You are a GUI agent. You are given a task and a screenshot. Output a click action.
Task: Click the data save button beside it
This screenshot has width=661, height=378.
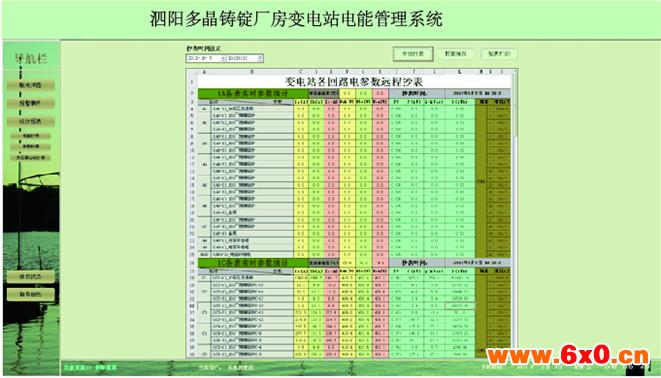click(456, 54)
